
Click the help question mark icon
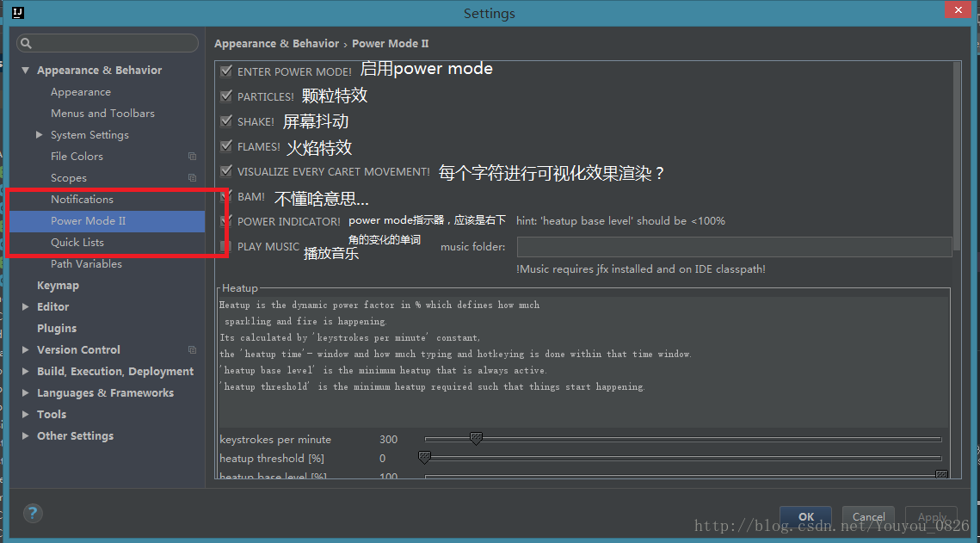[x=32, y=514]
